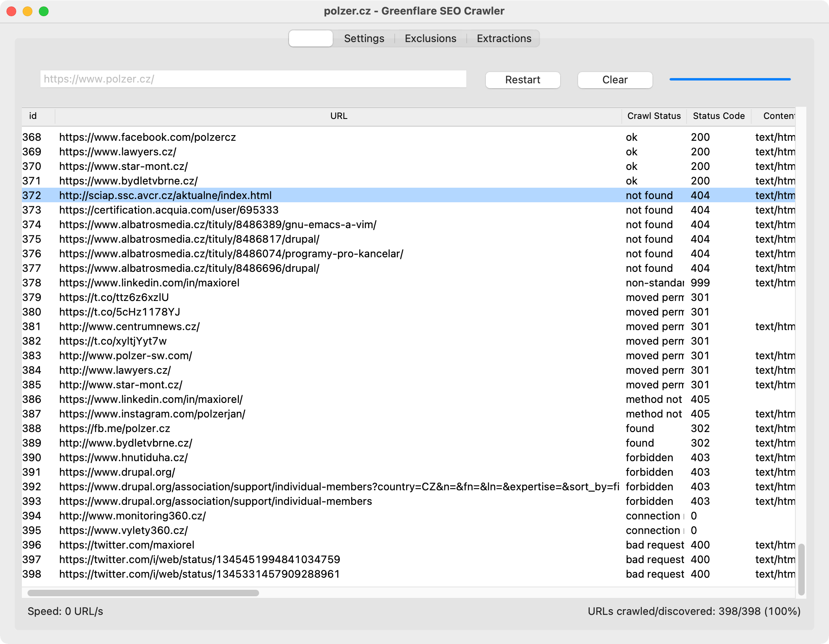The height and width of the screenshot is (644, 829).
Task: Select the linkedin.com/in/maxiorel row with code 999
Action: 149,283
